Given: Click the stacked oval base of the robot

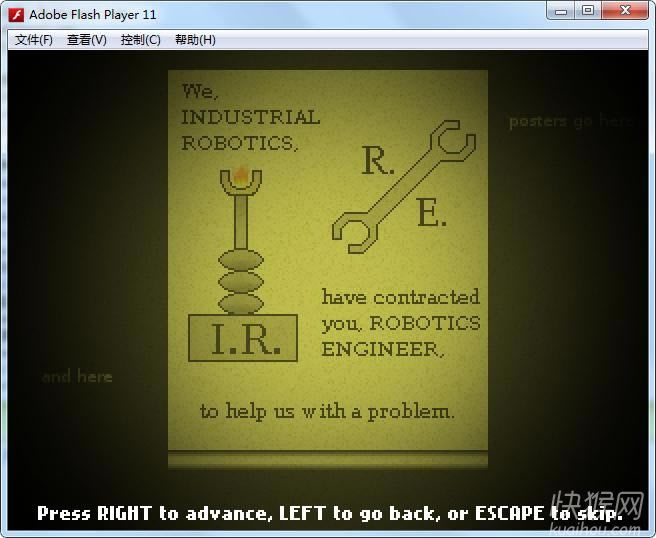Looking at the screenshot, I should tap(240, 283).
